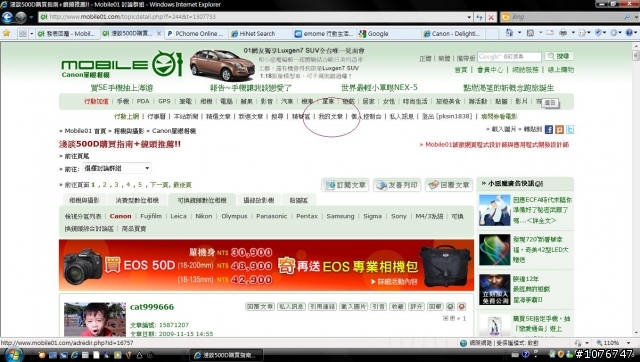Click the Panasonic brand link

(x=271, y=216)
